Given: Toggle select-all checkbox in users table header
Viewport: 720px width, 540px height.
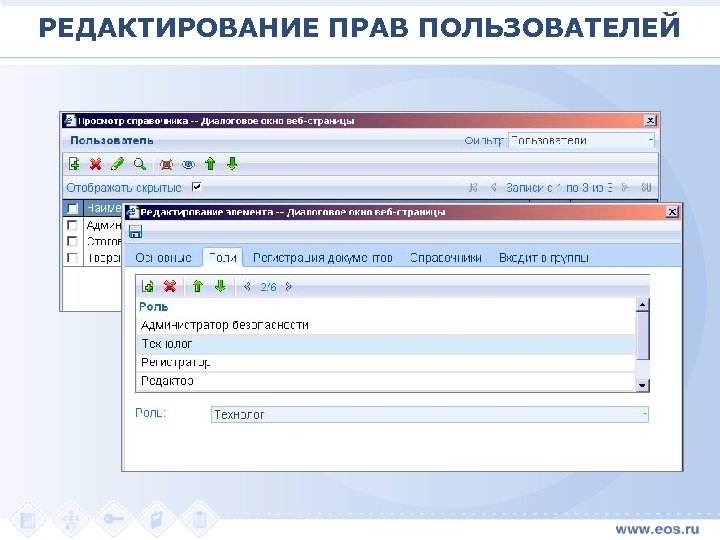Looking at the screenshot, I should (73, 208).
